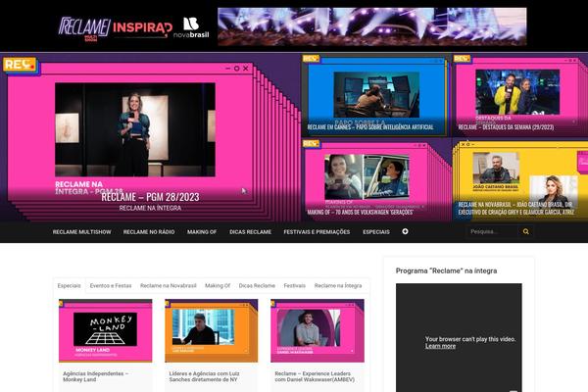Click the Inspirad logo in the header
The height and width of the screenshot is (392, 588).
point(142,28)
